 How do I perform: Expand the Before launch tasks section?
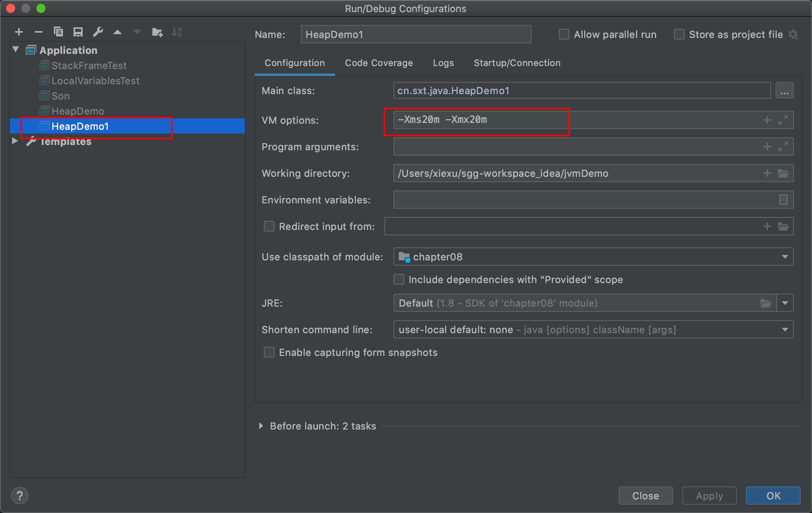261,426
